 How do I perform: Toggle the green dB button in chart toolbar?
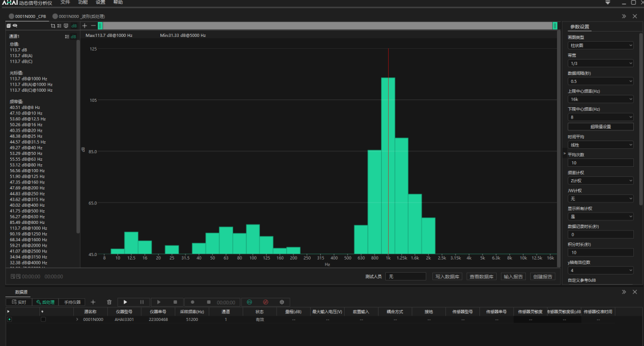(74, 26)
